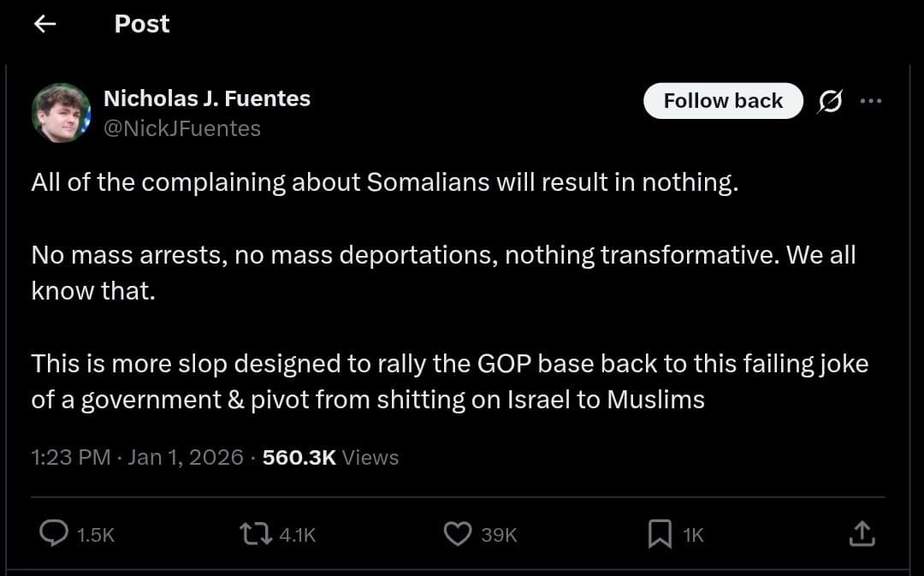Viewport: 924px width, 576px height.
Task: Like the post with the heart icon
Action: point(458,534)
